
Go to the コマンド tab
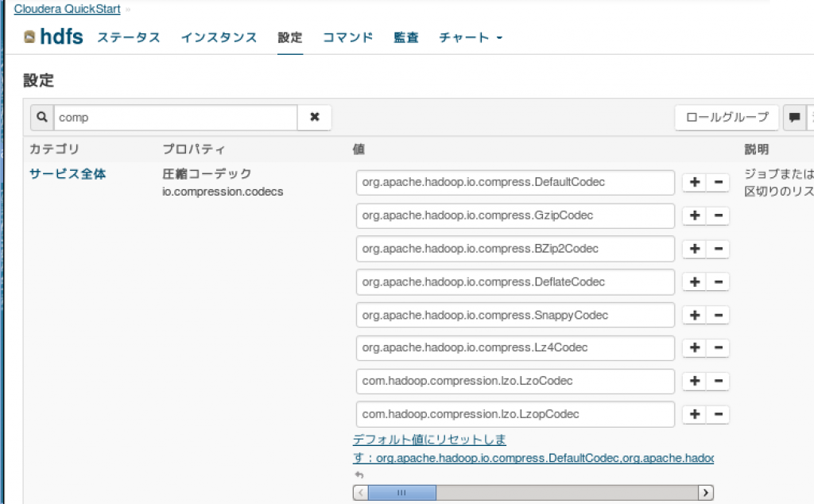348,37
